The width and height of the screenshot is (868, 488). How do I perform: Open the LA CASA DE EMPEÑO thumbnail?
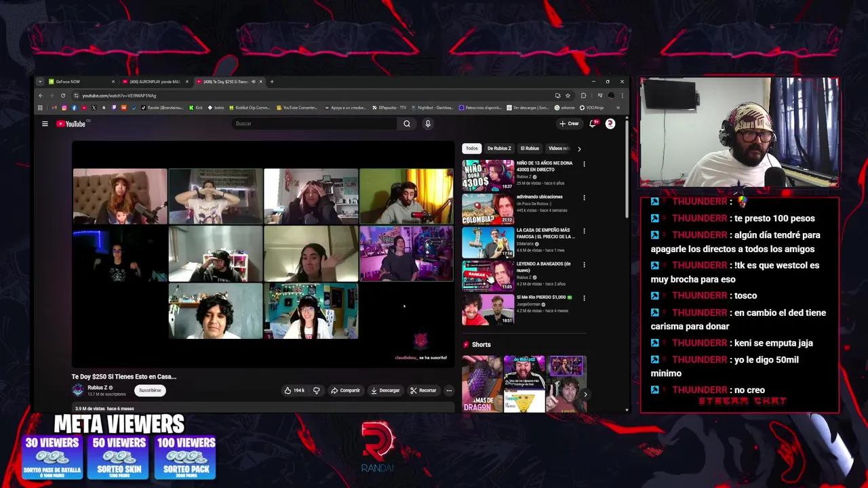488,242
